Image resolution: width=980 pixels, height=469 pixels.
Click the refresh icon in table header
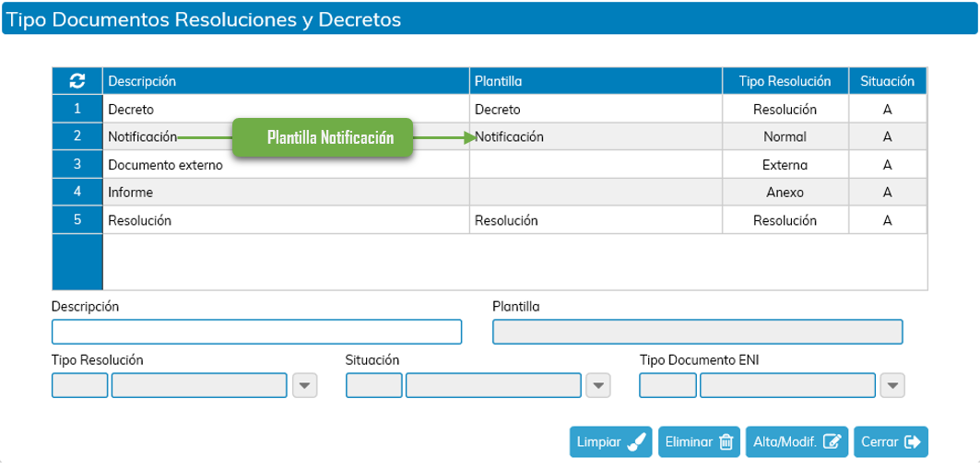[77, 80]
